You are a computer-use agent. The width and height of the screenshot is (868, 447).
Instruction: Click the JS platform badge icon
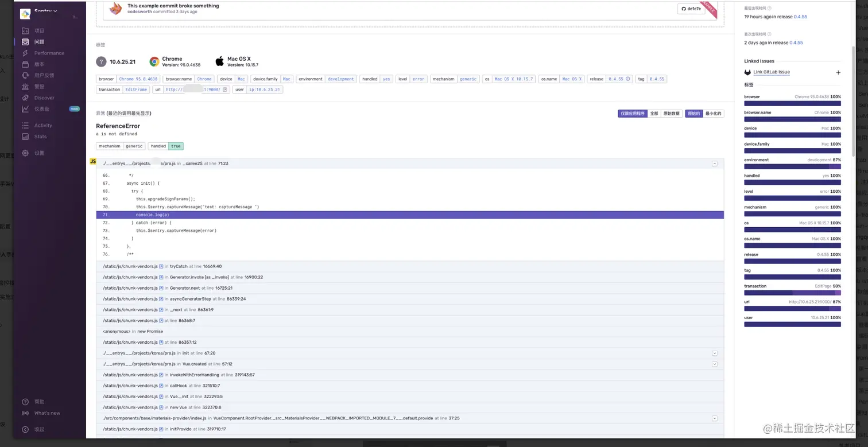pos(93,162)
